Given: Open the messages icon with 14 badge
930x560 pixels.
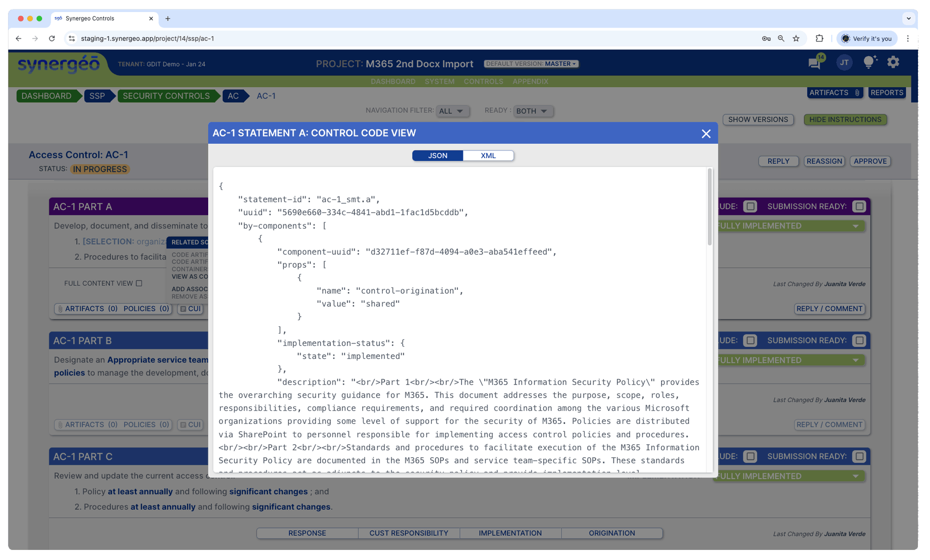Looking at the screenshot, I should [x=815, y=63].
